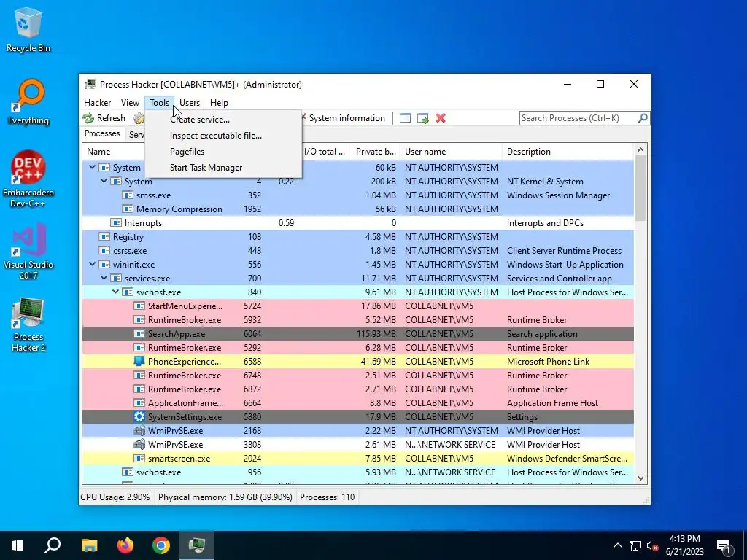
Task: Collapse the wininit.exe tree node
Action: [93, 264]
